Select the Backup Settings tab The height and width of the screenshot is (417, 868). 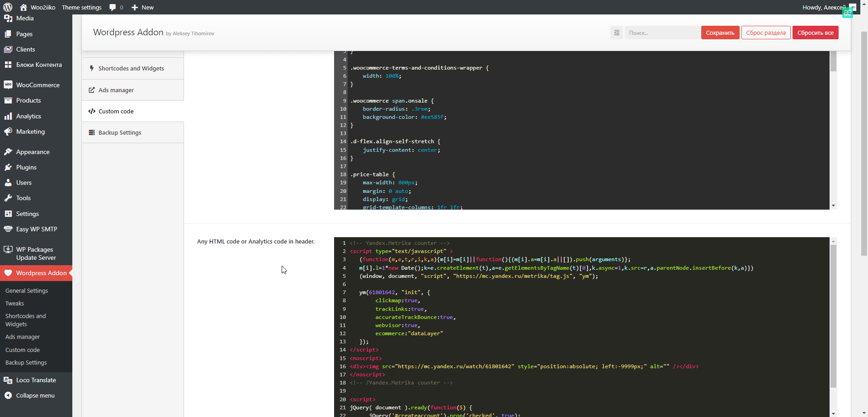(x=132, y=132)
